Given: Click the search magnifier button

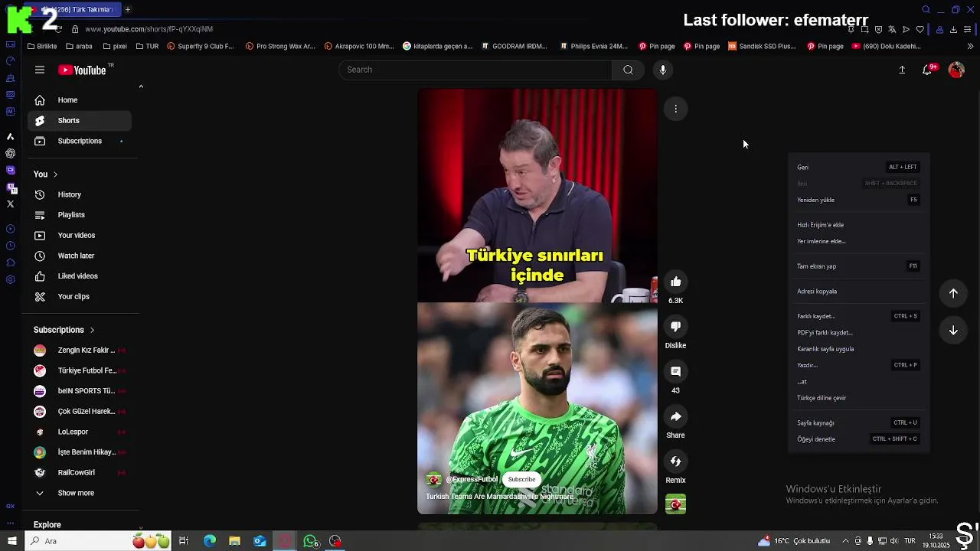Looking at the screenshot, I should click(628, 70).
